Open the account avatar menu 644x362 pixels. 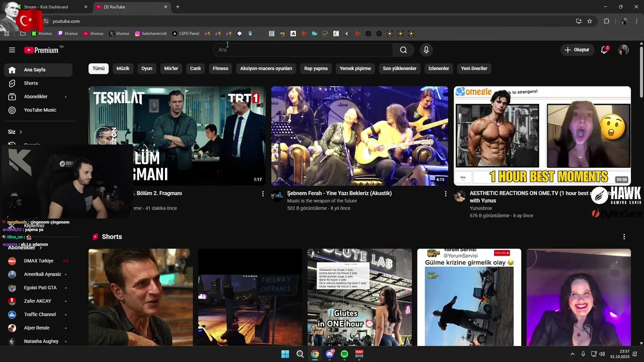[x=623, y=50]
